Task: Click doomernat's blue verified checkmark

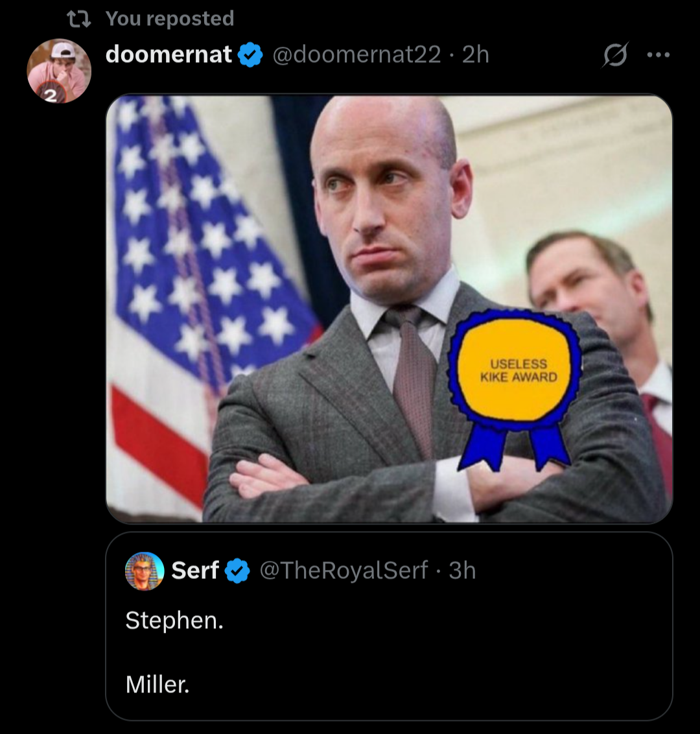Action: 250,55
